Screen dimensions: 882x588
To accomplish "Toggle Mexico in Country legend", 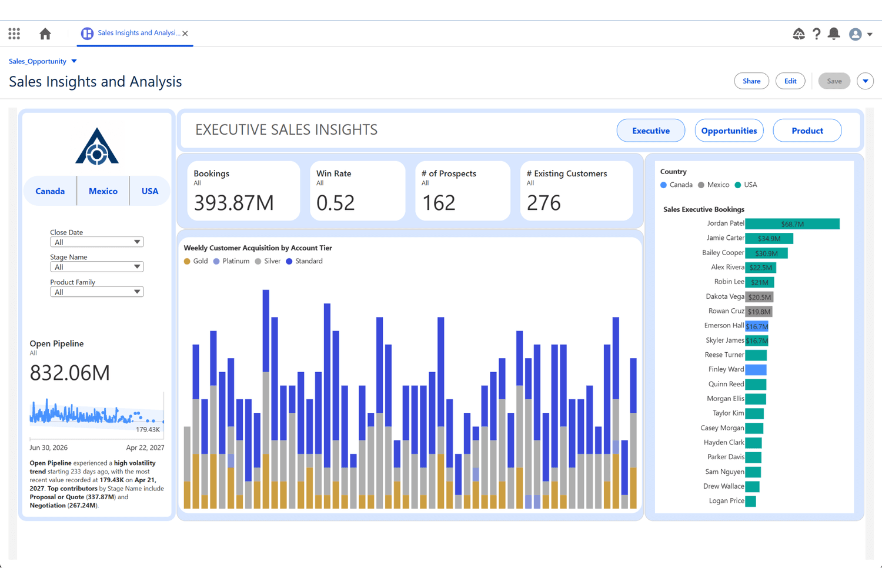I will [713, 185].
